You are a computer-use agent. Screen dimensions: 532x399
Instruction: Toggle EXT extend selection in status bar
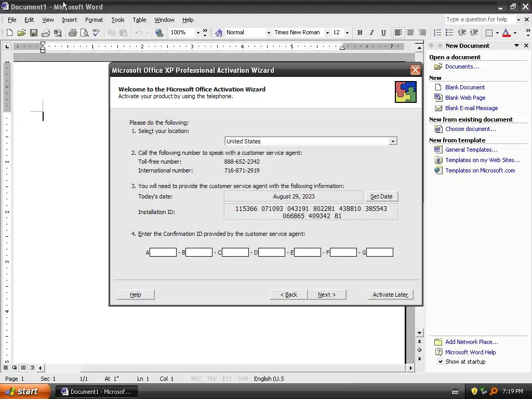(227, 379)
